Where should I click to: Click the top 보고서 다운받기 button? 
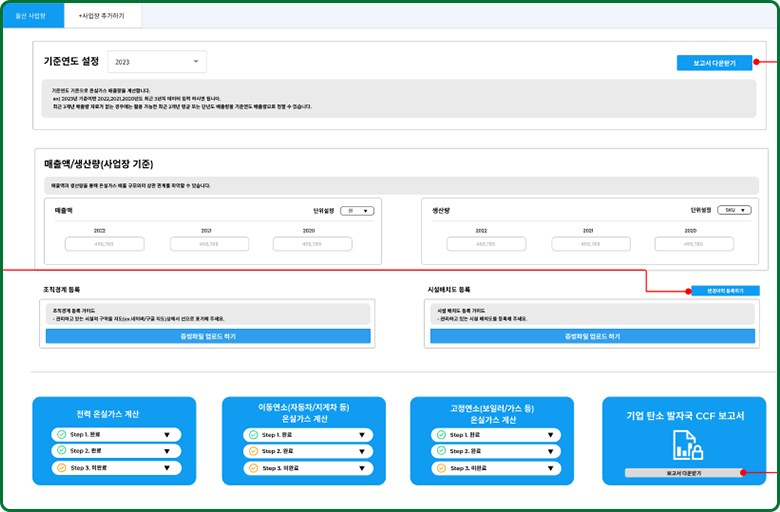[713, 63]
